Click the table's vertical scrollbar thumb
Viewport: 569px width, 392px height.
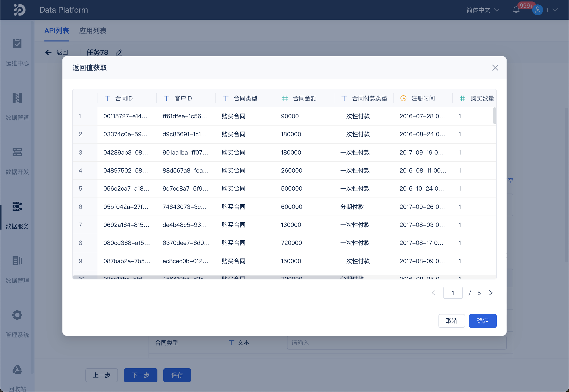tap(494, 116)
